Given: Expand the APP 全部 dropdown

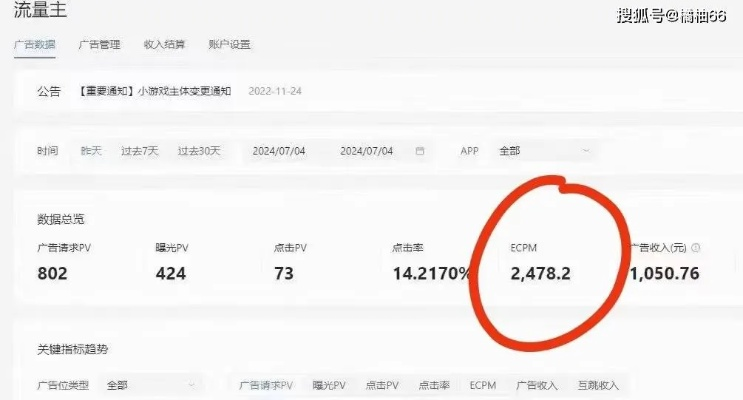Looking at the screenshot, I should [x=544, y=151].
